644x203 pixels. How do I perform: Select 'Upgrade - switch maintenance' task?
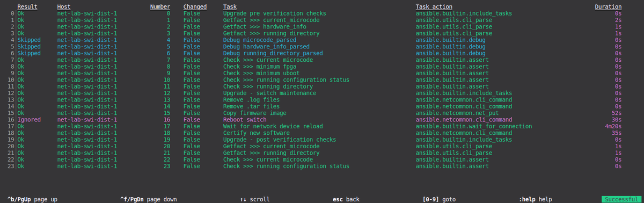(x=269, y=93)
